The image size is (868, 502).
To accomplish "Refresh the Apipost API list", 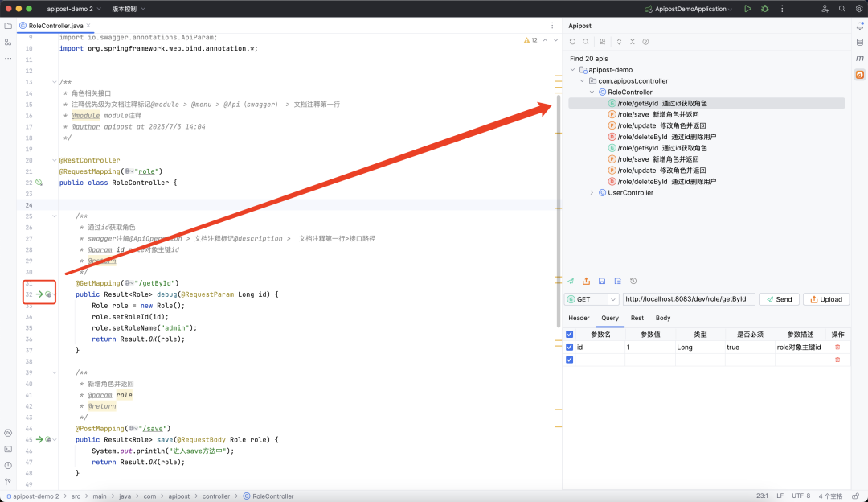I will tap(572, 42).
